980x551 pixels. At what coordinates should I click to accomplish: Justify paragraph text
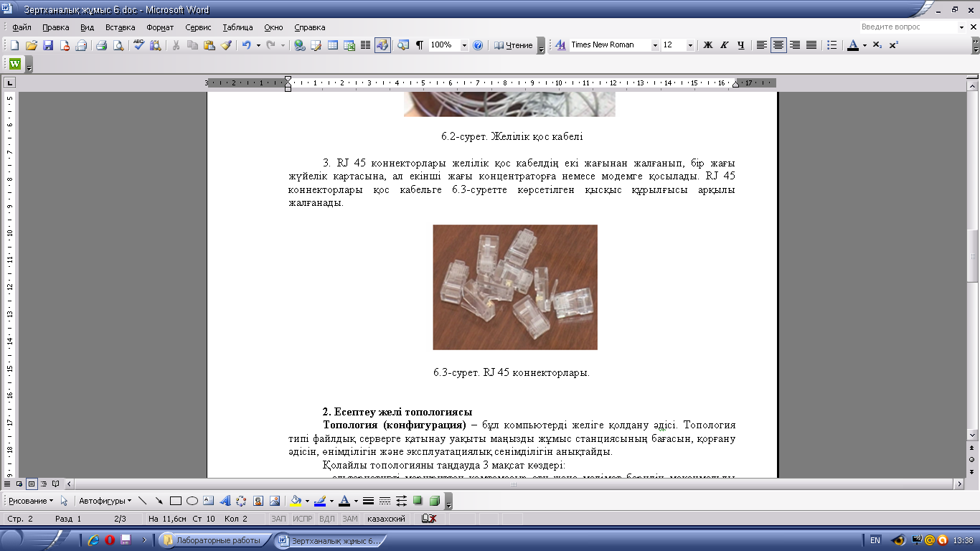[x=811, y=45]
